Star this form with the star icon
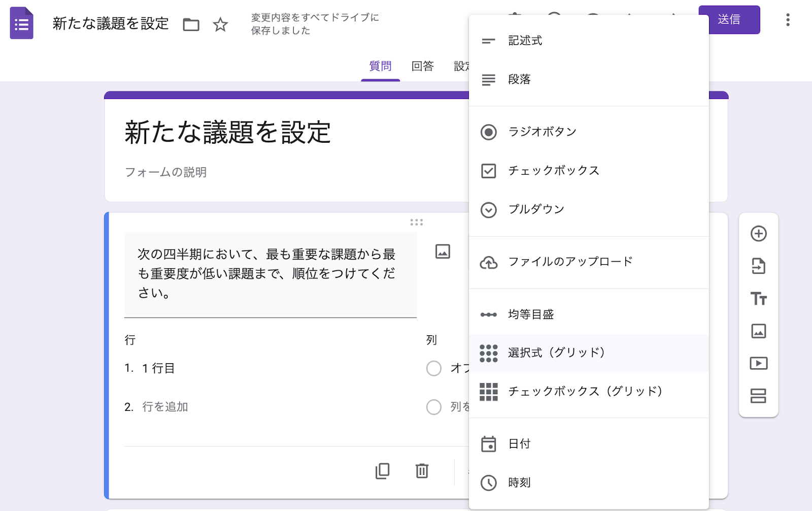Screen dimensions: 812x511 [220, 24]
